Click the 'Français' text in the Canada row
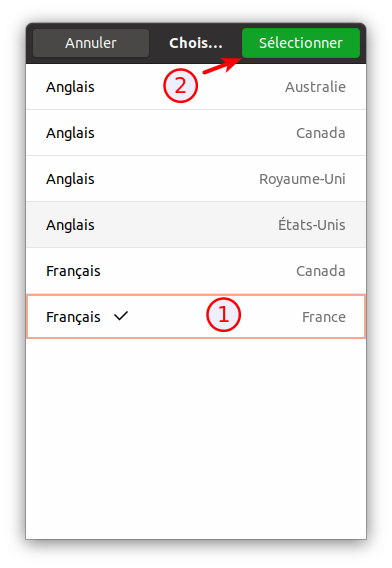The height and width of the screenshot is (568, 392). coord(73,271)
